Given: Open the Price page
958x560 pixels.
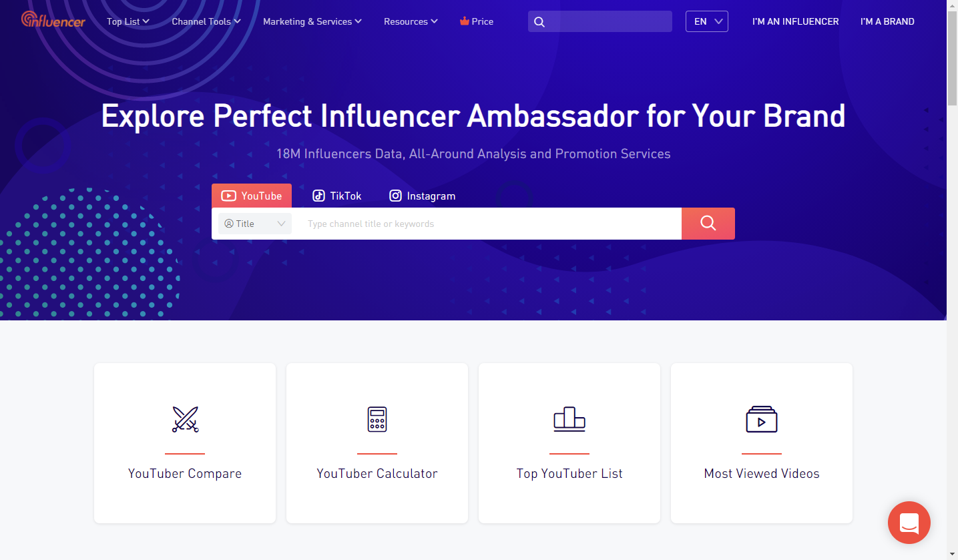Looking at the screenshot, I should click(x=477, y=21).
